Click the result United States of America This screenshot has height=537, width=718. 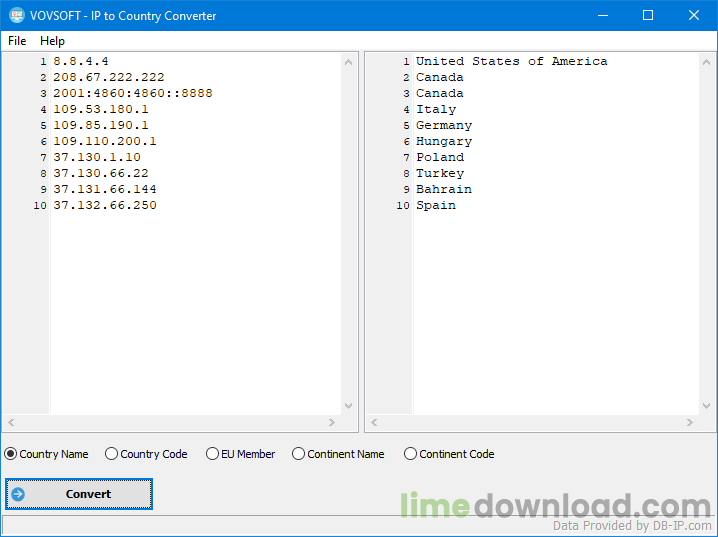pos(511,61)
